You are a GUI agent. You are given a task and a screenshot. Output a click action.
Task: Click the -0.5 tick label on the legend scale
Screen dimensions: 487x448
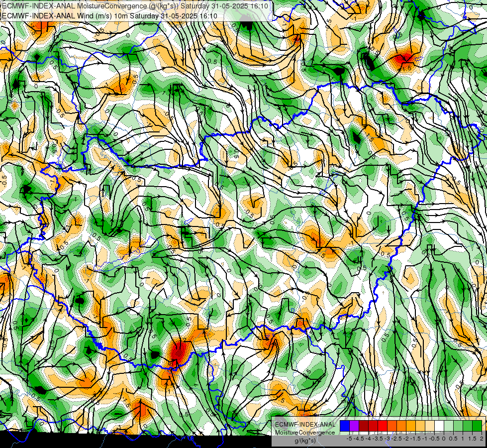click(x=434, y=439)
